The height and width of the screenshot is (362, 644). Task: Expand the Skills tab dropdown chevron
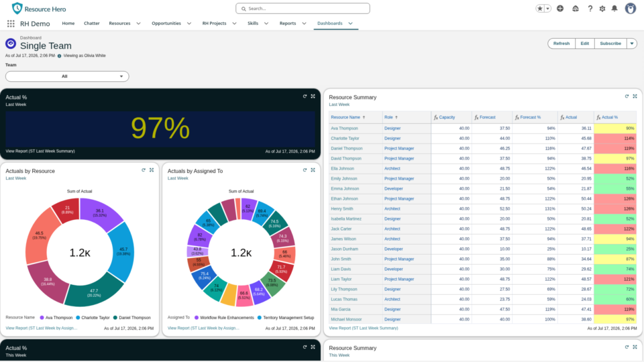[x=266, y=23]
